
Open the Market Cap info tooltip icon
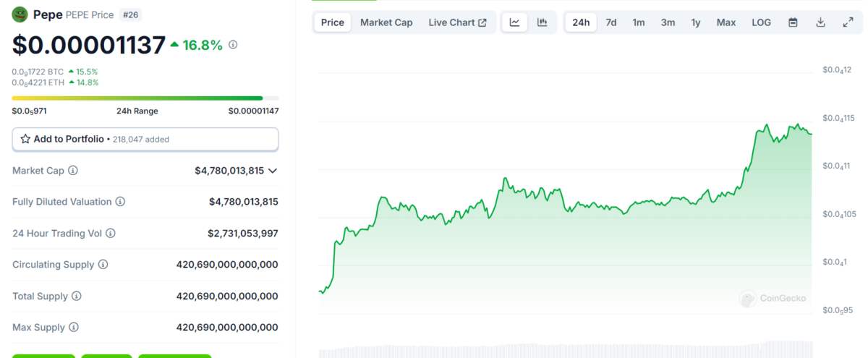[x=73, y=171]
